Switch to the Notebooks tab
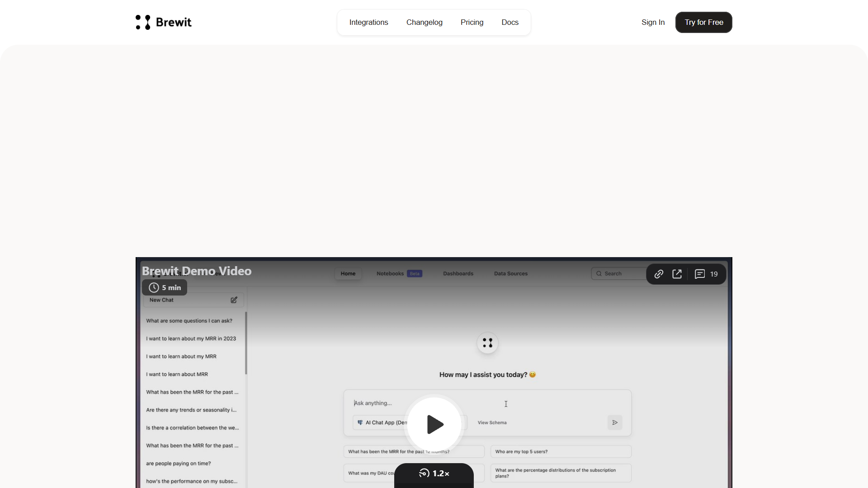This screenshot has height=488, width=868. [399, 273]
